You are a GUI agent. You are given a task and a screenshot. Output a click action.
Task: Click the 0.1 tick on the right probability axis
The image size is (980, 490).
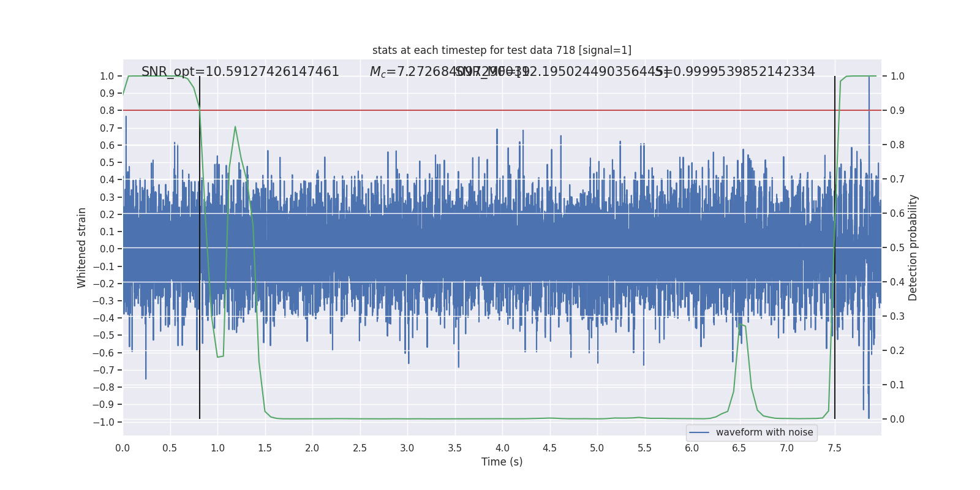tap(897, 385)
